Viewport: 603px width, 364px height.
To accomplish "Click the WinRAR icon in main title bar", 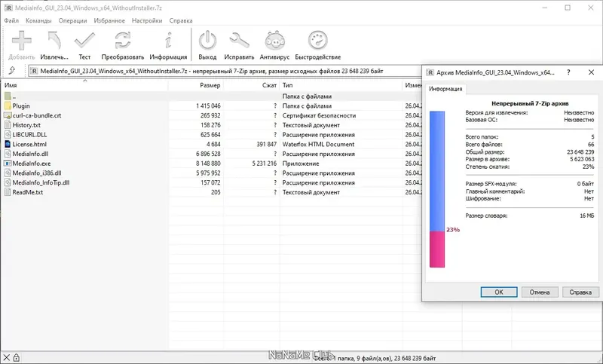I will click(8, 8).
